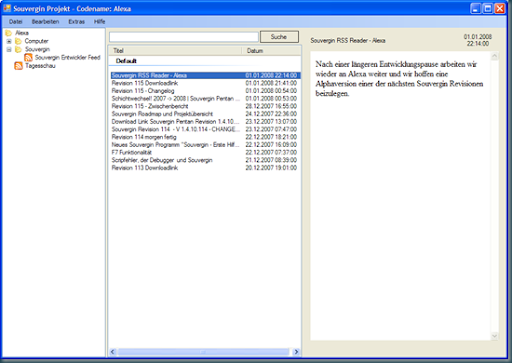Viewport: 512px width, 363px height.
Task: Maximize the Souvergin Projekt window
Action: click(487, 8)
